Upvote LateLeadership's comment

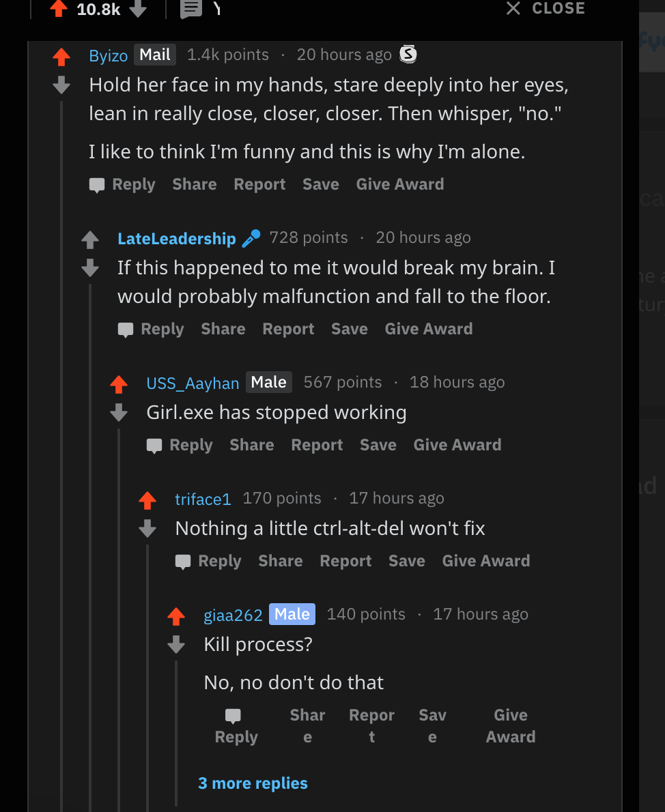pos(90,240)
